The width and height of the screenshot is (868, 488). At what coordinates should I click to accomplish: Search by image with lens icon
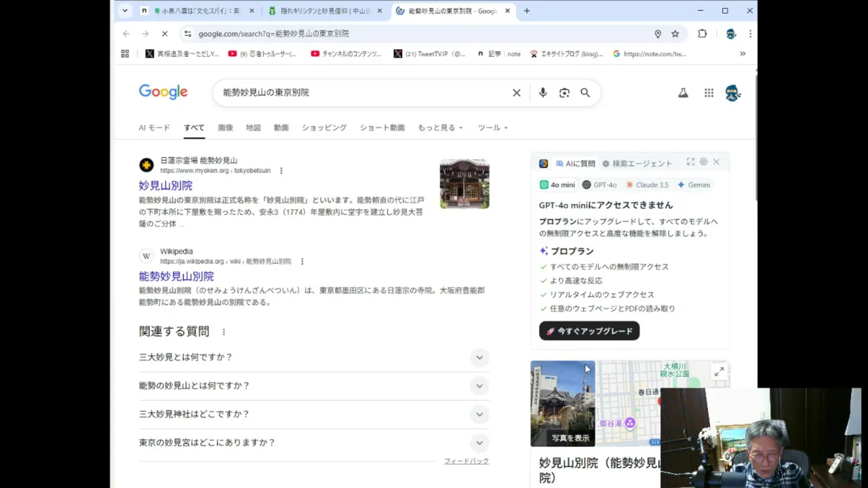tap(564, 93)
